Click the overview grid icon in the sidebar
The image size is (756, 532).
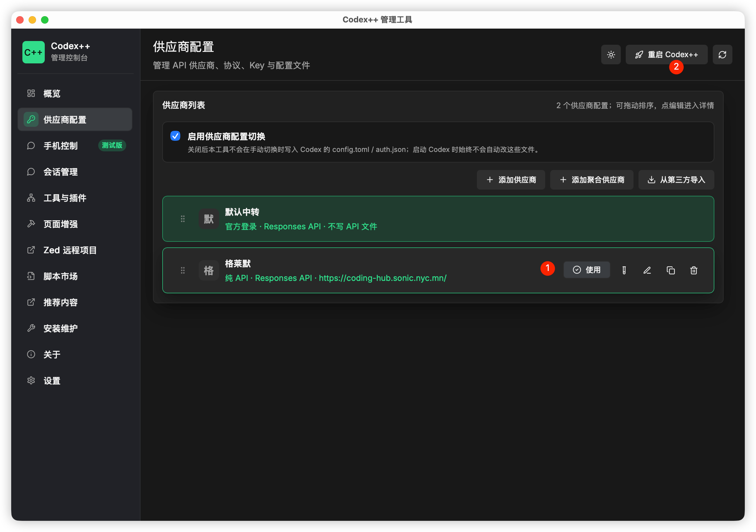(31, 94)
